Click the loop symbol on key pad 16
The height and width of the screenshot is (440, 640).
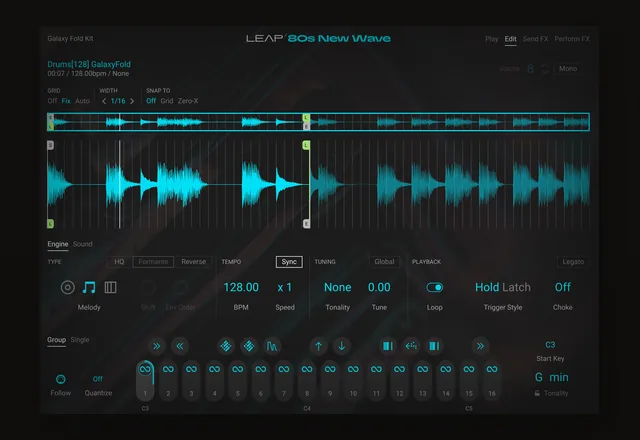point(492,369)
